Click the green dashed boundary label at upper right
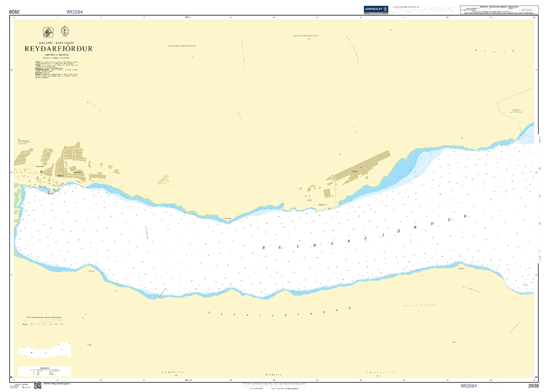The height and width of the screenshot is (392, 548). [515, 111]
